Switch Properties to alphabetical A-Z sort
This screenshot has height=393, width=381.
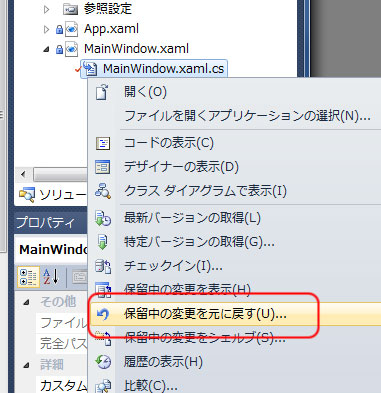[x=51, y=277]
